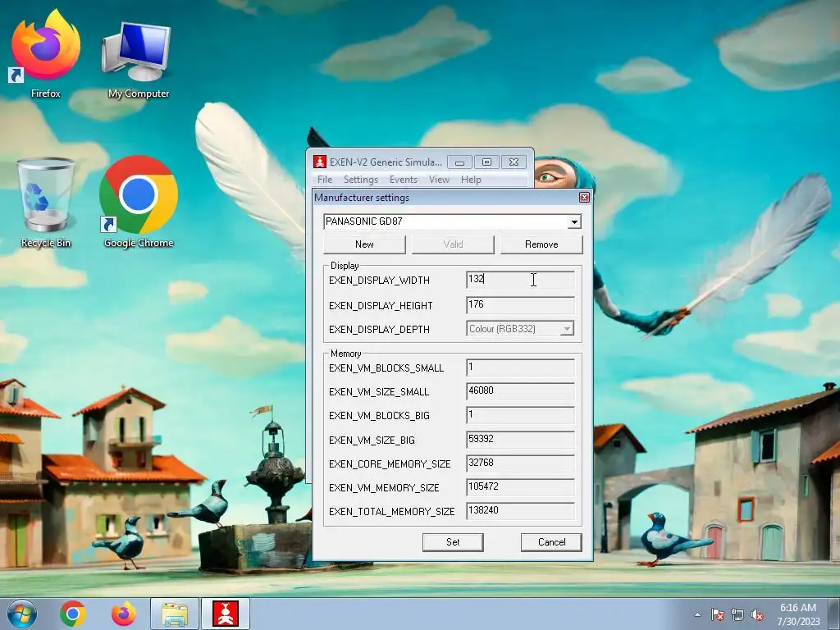Close the EXEN-V2 Generic Simulator window
The width and height of the screenshot is (840, 630).
pyautogui.click(x=514, y=162)
